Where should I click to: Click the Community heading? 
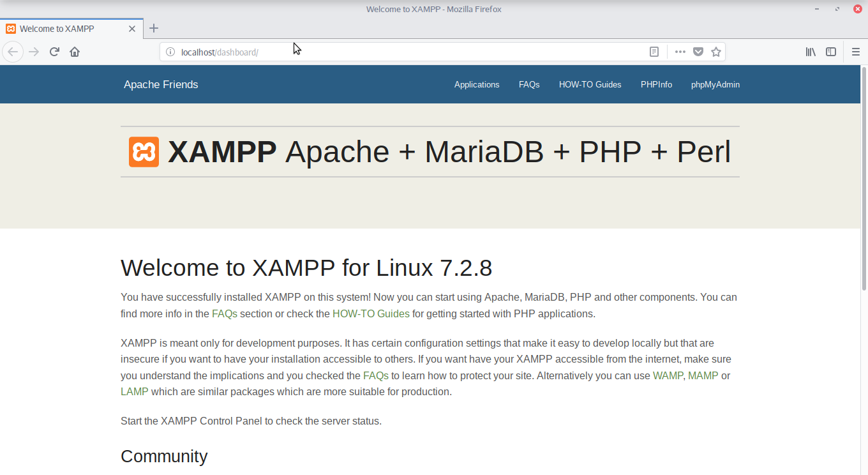(164, 456)
